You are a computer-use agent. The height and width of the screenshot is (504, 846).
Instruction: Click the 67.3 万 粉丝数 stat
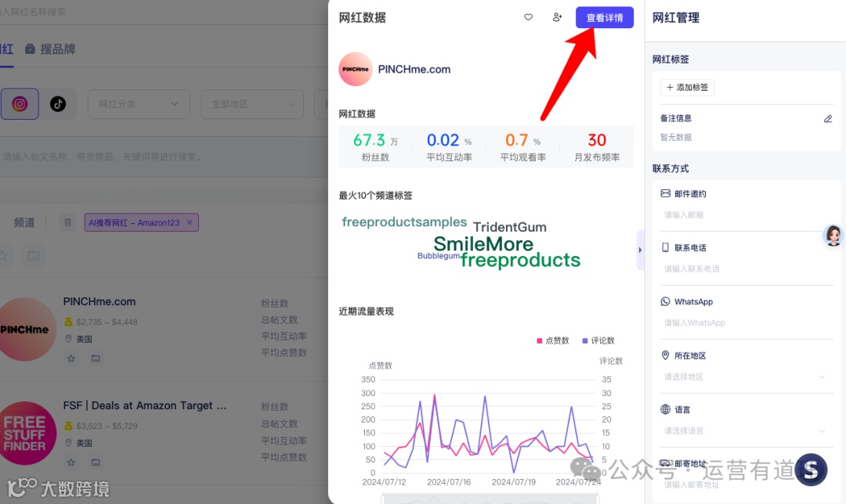[375, 146]
